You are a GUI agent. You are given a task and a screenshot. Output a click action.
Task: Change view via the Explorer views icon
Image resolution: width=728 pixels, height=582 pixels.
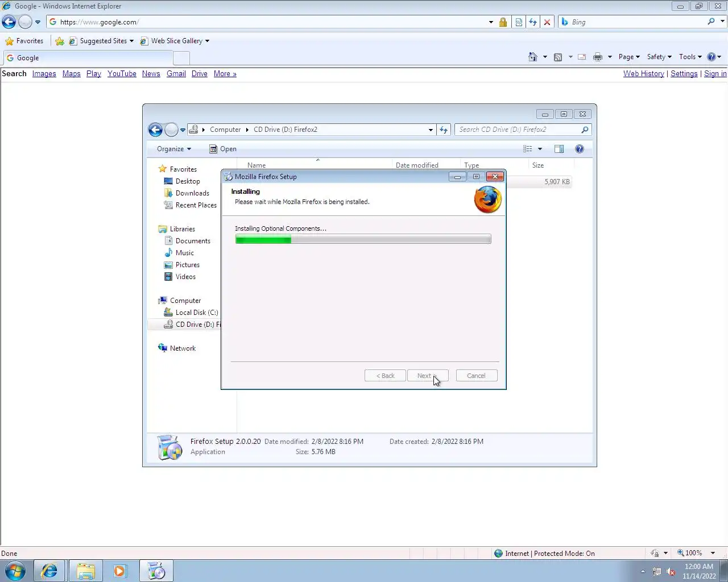[x=528, y=149]
